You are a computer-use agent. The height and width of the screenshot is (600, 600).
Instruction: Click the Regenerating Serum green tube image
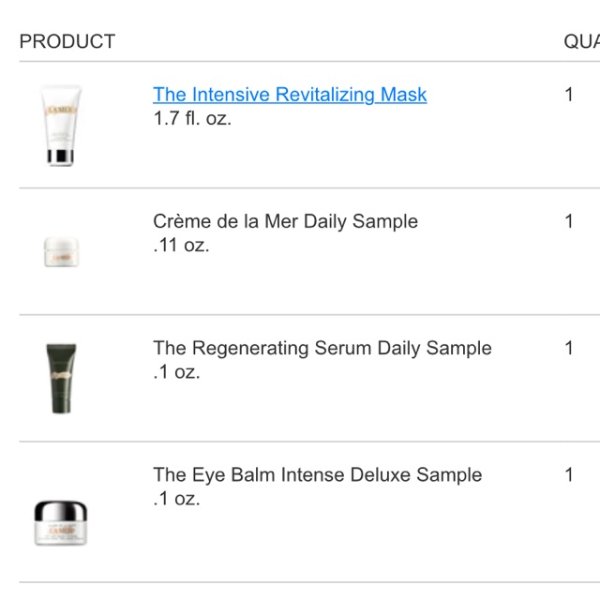point(61,378)
